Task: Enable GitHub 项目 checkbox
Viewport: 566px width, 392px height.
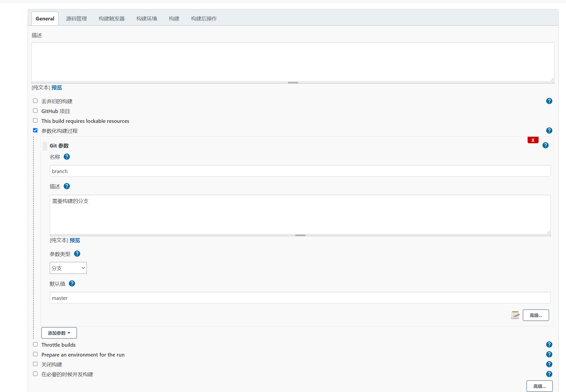Action: pos(35,111)
